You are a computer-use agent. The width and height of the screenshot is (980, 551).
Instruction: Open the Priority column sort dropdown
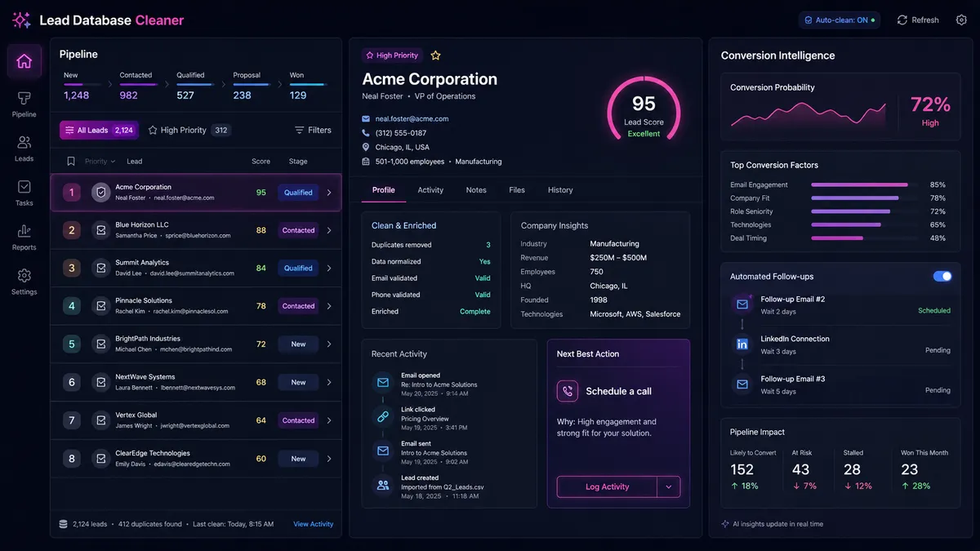coord(100,162)
